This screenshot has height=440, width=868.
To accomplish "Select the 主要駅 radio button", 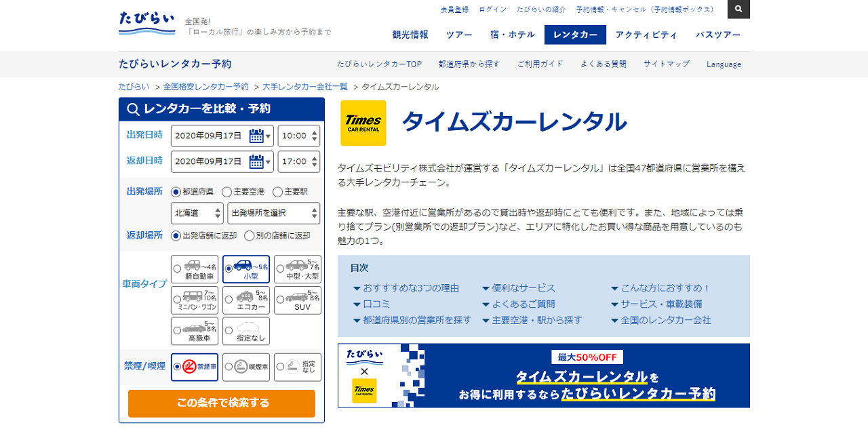I will pos(277,192).
